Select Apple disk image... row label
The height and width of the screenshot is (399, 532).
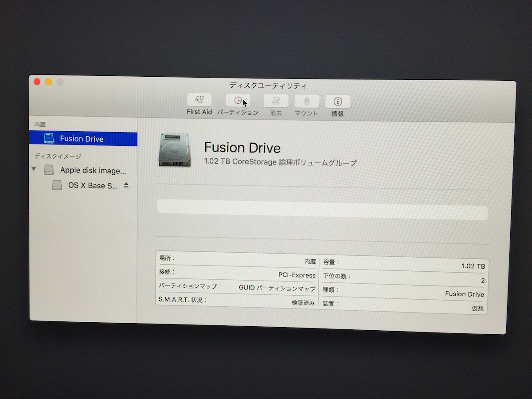pos(93,170)
